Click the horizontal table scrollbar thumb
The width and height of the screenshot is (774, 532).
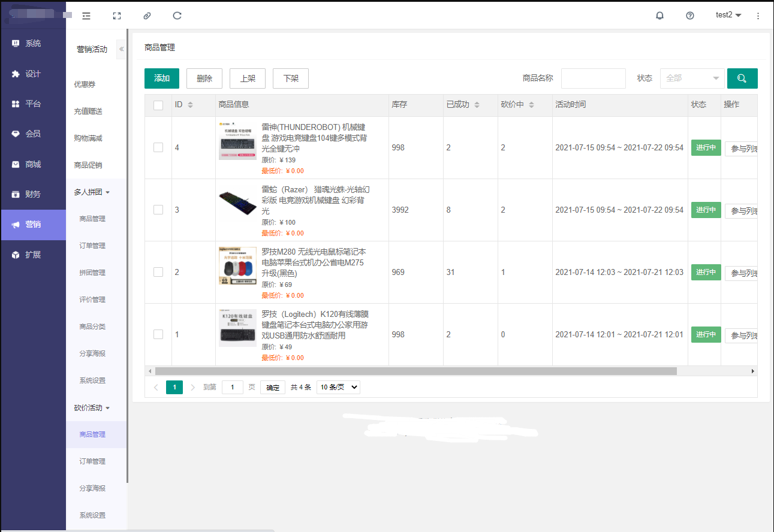(415, 371)
